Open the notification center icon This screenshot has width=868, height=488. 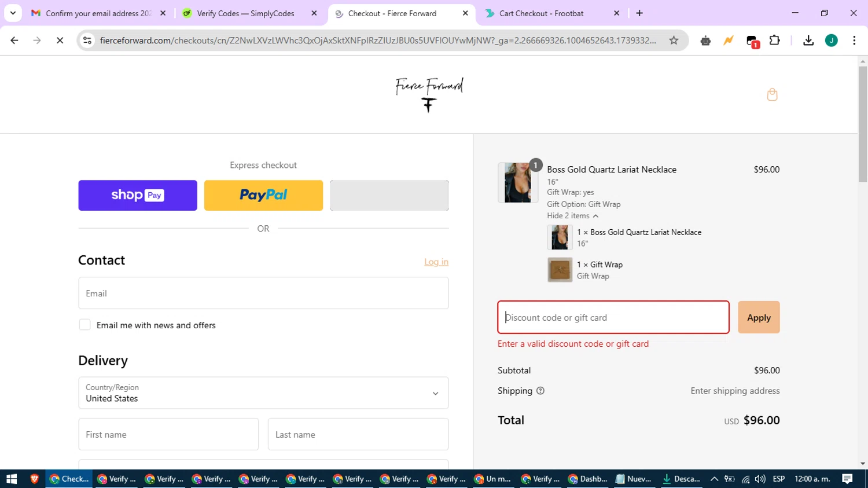847,479
